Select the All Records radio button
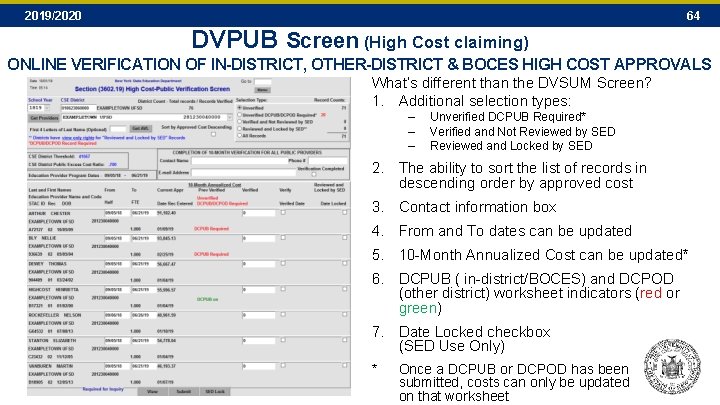Screen dimensions: 720x405 (x=239, y=135)
